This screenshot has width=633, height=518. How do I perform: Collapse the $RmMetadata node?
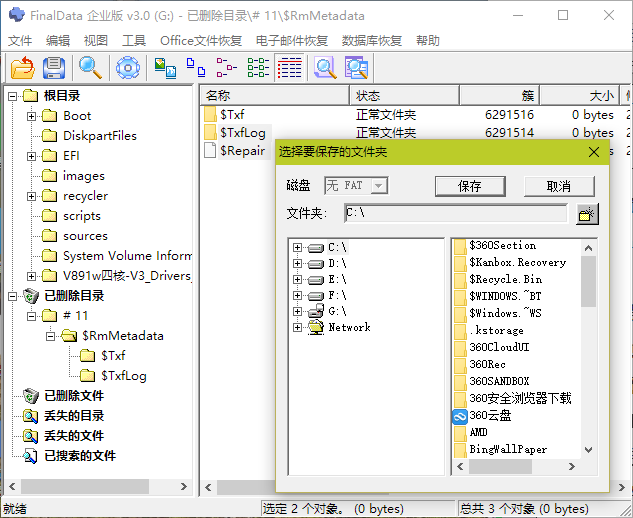[50, 336]
